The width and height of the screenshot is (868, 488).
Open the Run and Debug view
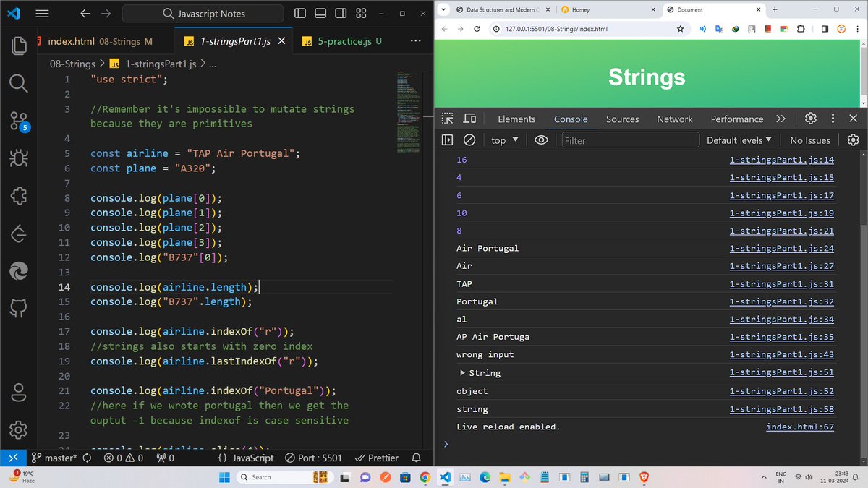coord(18,158)
